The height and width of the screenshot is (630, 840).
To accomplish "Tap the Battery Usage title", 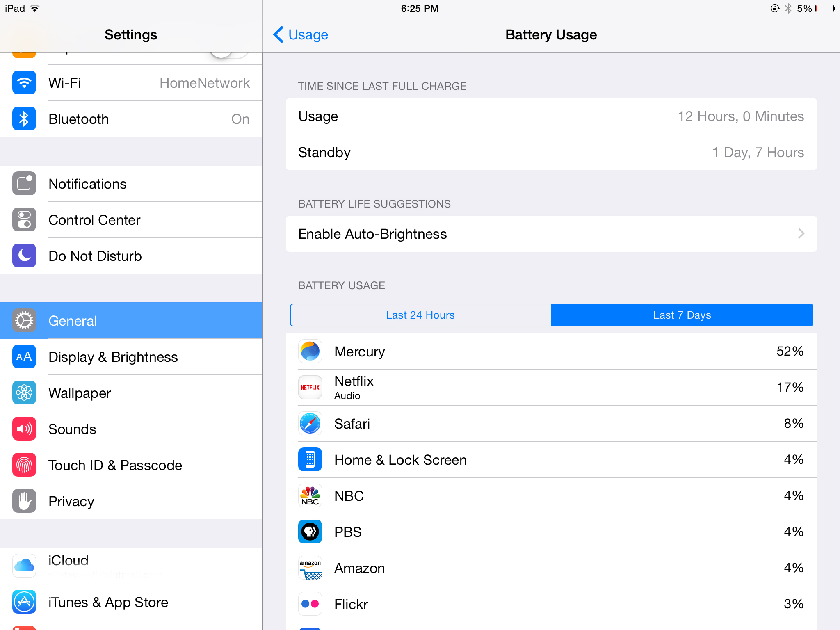I will [x=551, y=35].
